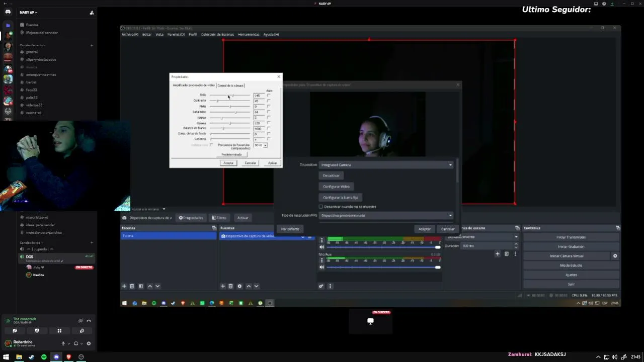
Task: Add a new scene with the plus icon
Action: coord(124,286)
